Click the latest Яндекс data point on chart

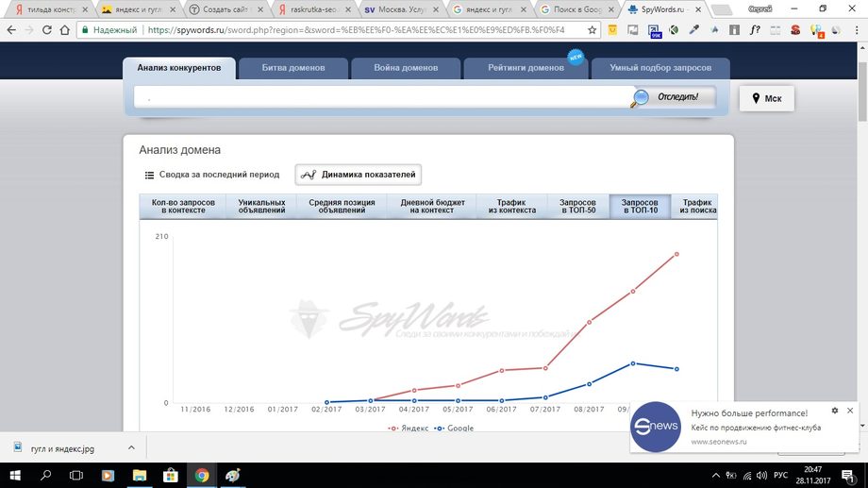(676, 254)
